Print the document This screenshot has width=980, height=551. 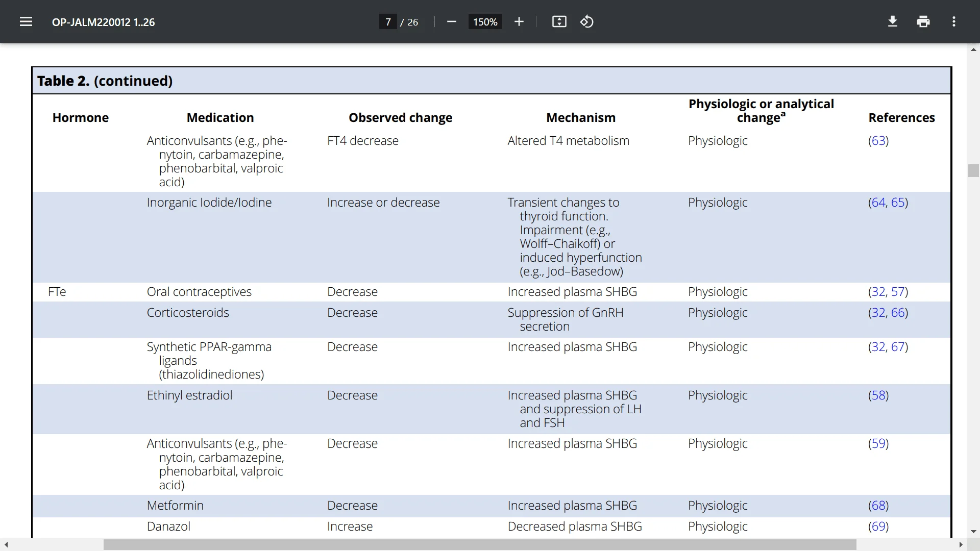(923, 21)
